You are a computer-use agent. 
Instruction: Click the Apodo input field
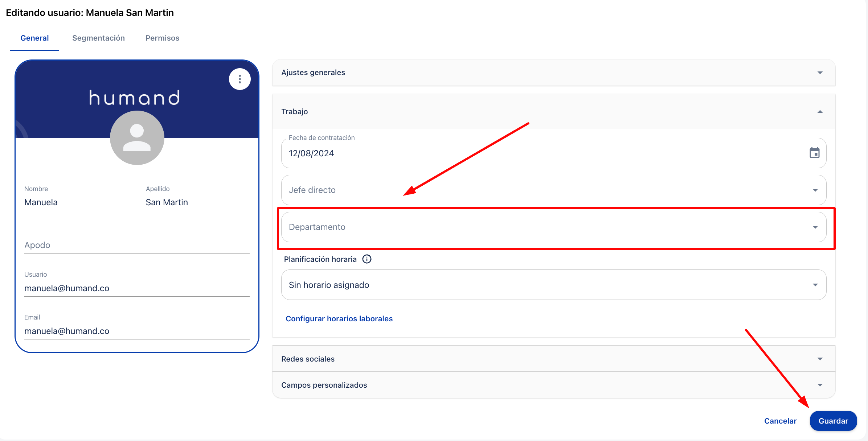tap(137, 245)
